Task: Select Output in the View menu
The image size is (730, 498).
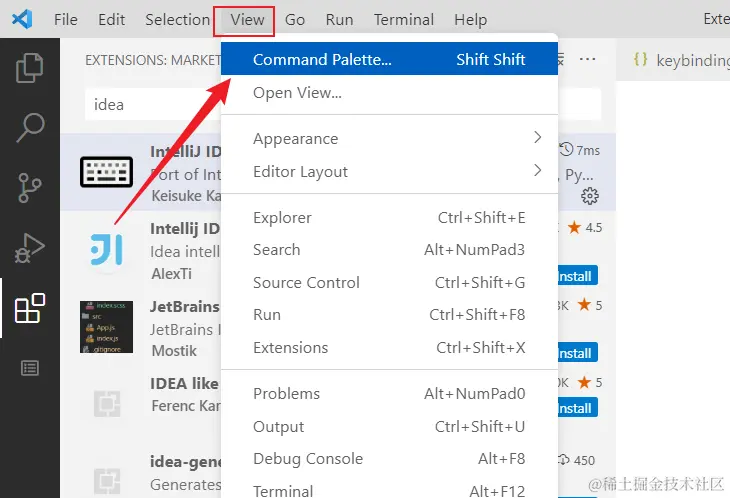Action: [x=389, y=426]
